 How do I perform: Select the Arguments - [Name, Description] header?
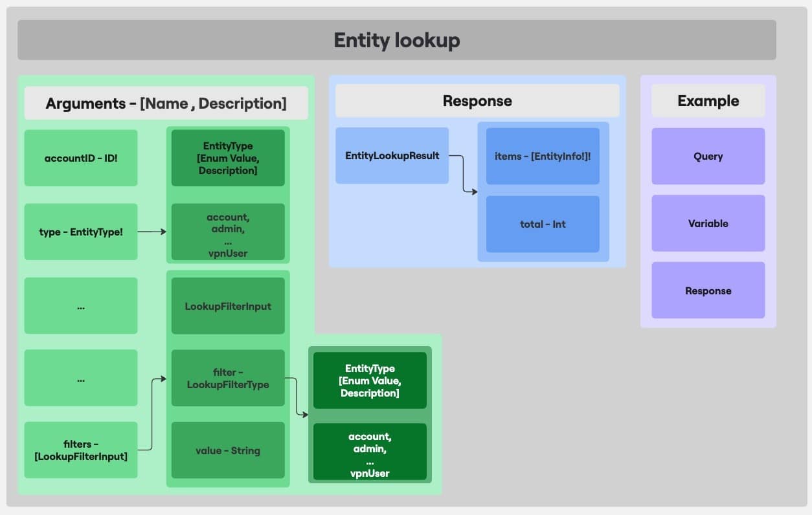point(166,104)
